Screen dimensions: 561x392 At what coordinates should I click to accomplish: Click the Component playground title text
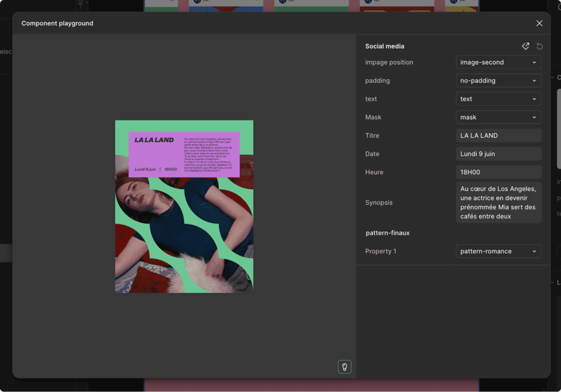pos(57,24)
